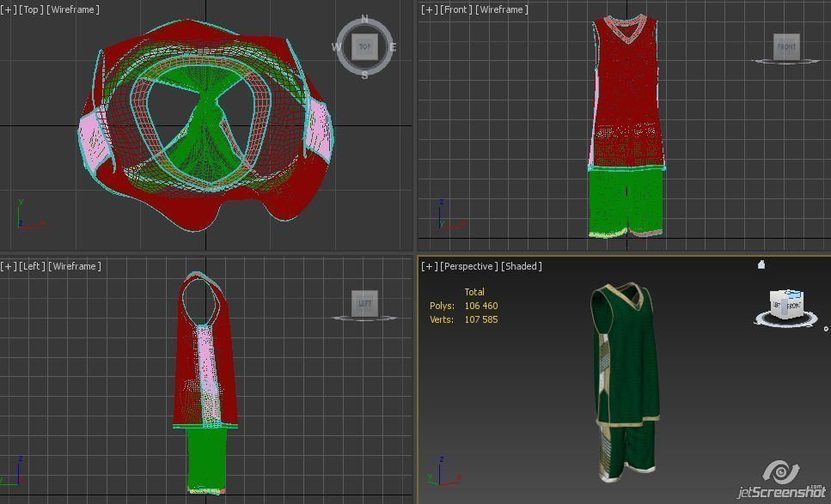Image resolution: width=831 pixels, height=504 pixels.
Task: Open the [Wireframe] shading menu in Top viewport
Action: [72, 9]
